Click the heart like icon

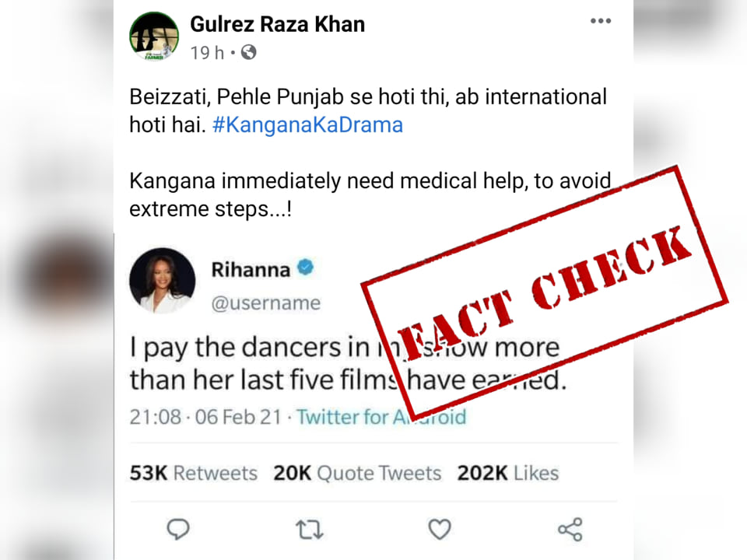439,529
